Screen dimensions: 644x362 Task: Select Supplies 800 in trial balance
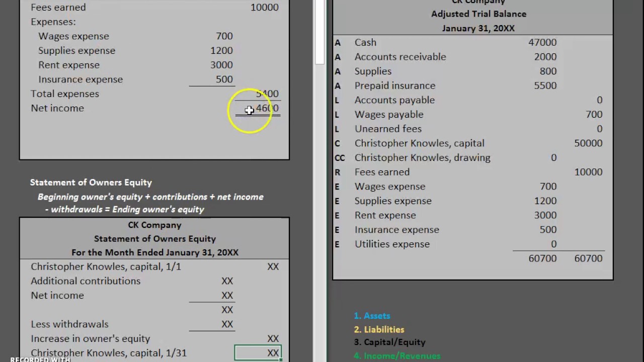[x=548, y=71]
